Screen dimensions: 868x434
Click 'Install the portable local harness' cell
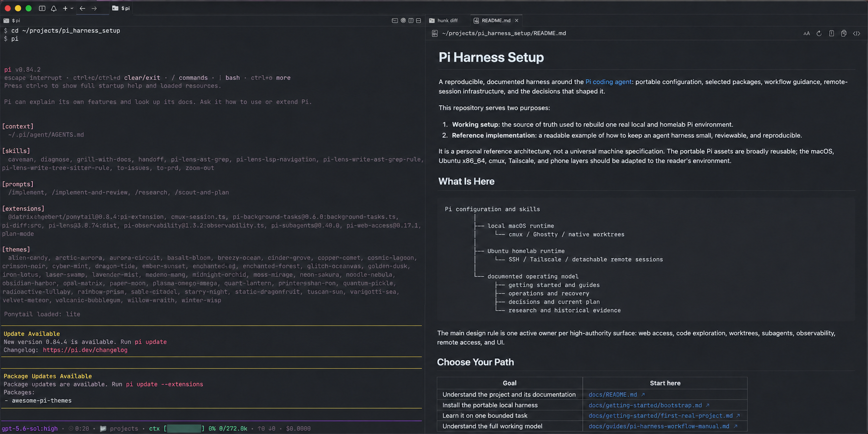tap(490, 405)
